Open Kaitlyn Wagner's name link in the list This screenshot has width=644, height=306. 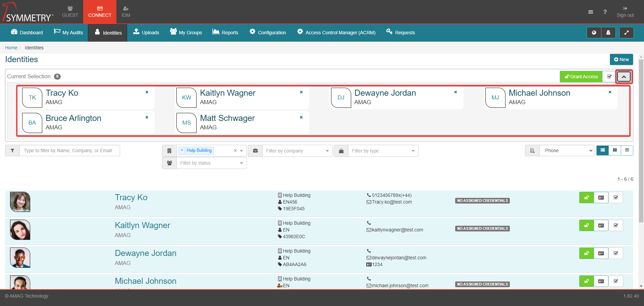pos(143,225)
